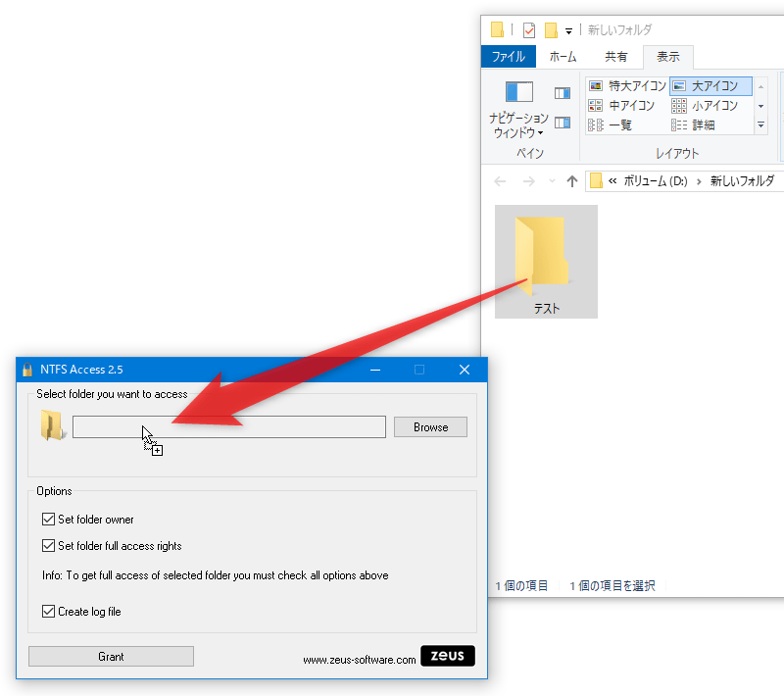Choose 特大アイコン layout
This screenshot has height=696, width=784.
(627, 86)
